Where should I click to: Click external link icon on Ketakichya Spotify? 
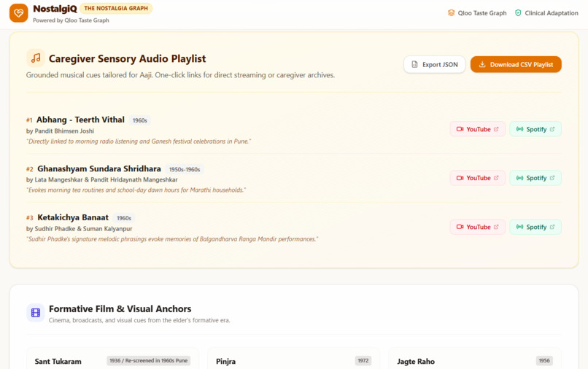[x=552, y=227]
